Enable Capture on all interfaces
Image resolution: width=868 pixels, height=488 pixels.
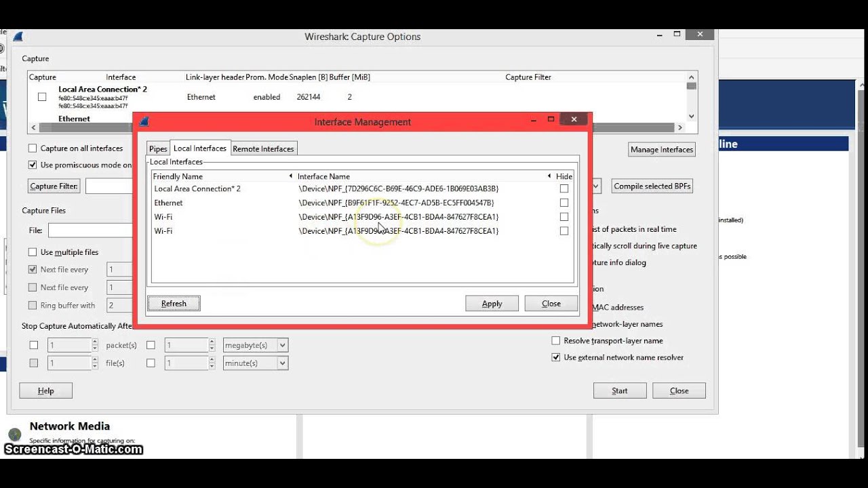pyautogui.click(x=33, y=148)
